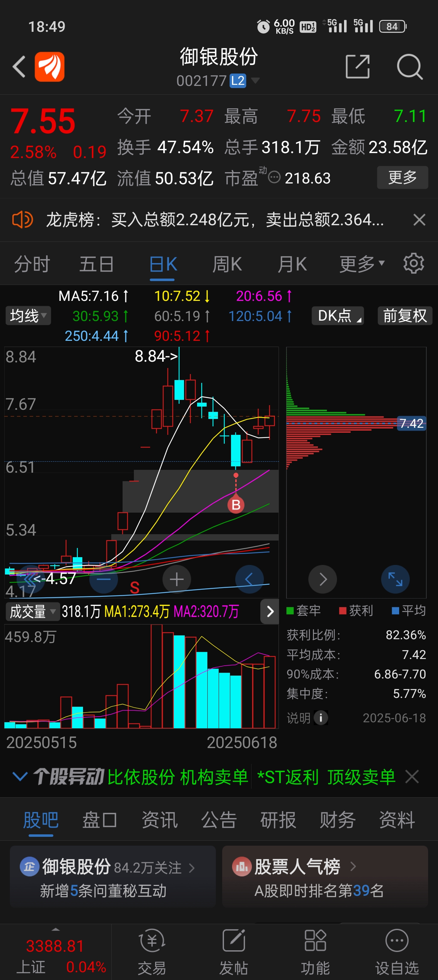Tap the back arrow icon
Image resolution: width=438 pixels, height=980 pixels.
tap(19, 67)
